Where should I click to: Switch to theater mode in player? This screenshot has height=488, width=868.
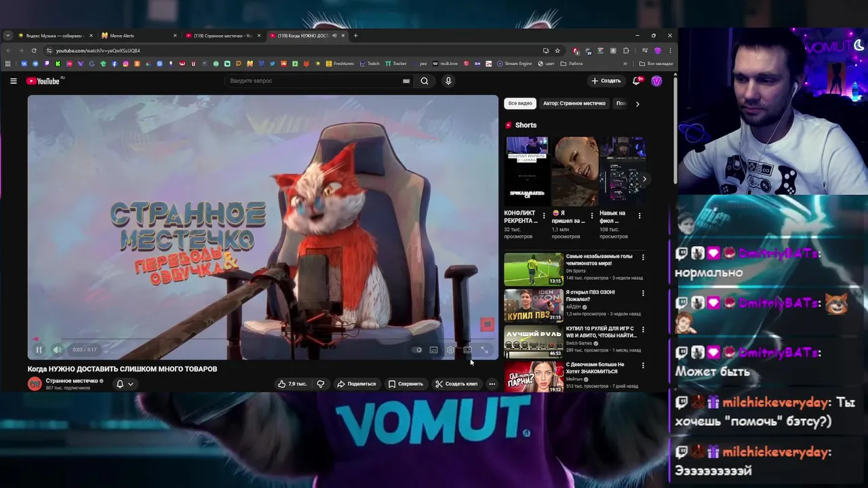[x=467, y=350]
